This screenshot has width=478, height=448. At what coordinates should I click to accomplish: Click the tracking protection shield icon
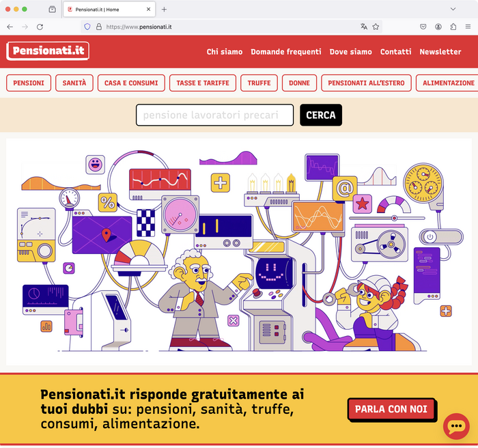click(87, 27)
